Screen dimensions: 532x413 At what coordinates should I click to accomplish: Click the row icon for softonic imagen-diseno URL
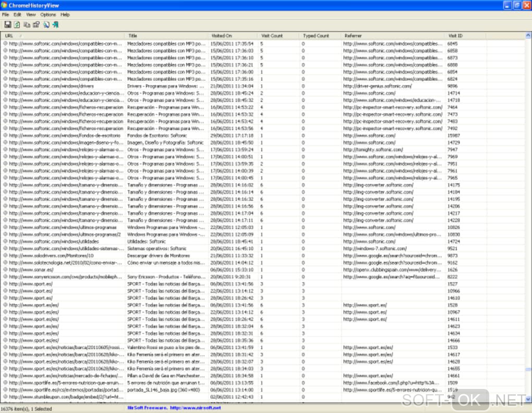(x=5, y=143)
